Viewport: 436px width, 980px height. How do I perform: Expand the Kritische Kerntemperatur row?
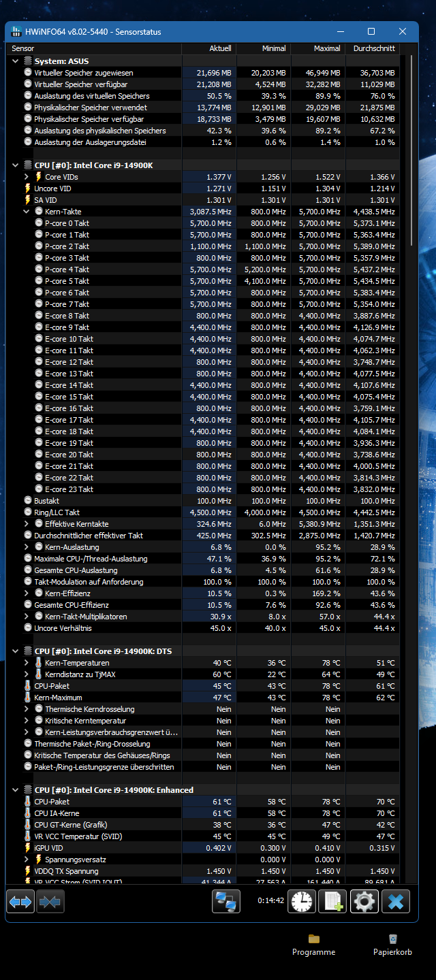pos(27,721)
